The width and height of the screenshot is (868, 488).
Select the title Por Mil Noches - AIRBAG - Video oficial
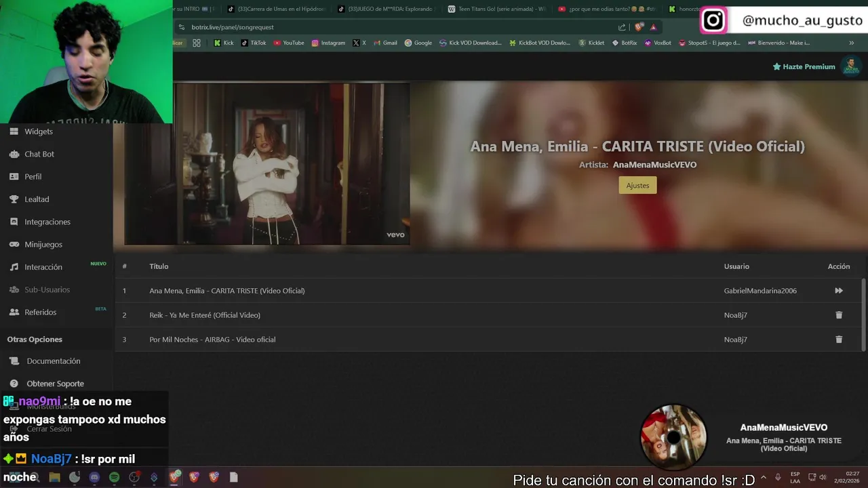click(212, 340)
